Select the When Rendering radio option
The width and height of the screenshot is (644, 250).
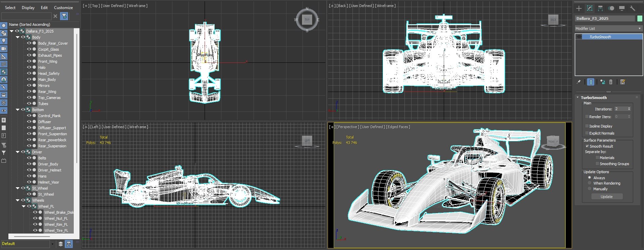coord(589,183)
